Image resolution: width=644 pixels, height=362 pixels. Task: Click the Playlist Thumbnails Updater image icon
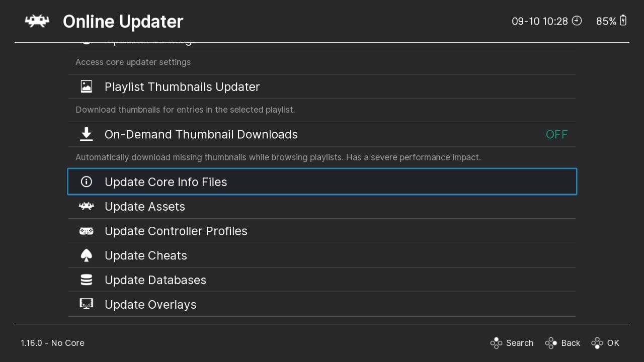87,86
